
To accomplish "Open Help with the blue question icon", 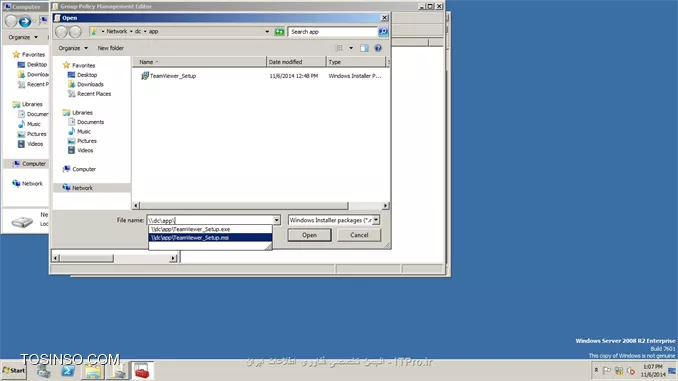I will [x=378, y=48].
